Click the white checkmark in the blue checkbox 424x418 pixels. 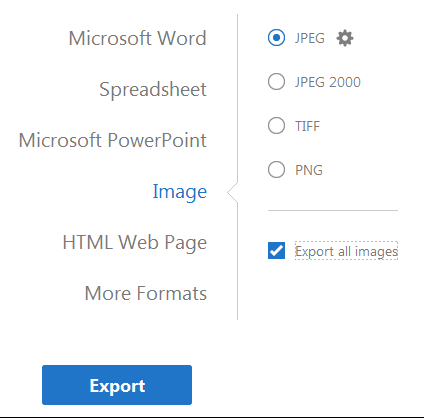click(276, 251)
